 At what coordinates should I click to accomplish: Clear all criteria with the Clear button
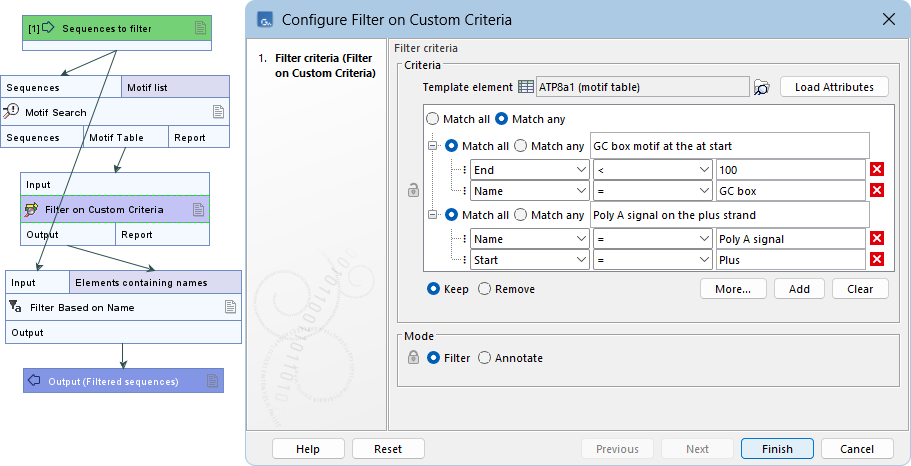860,289
